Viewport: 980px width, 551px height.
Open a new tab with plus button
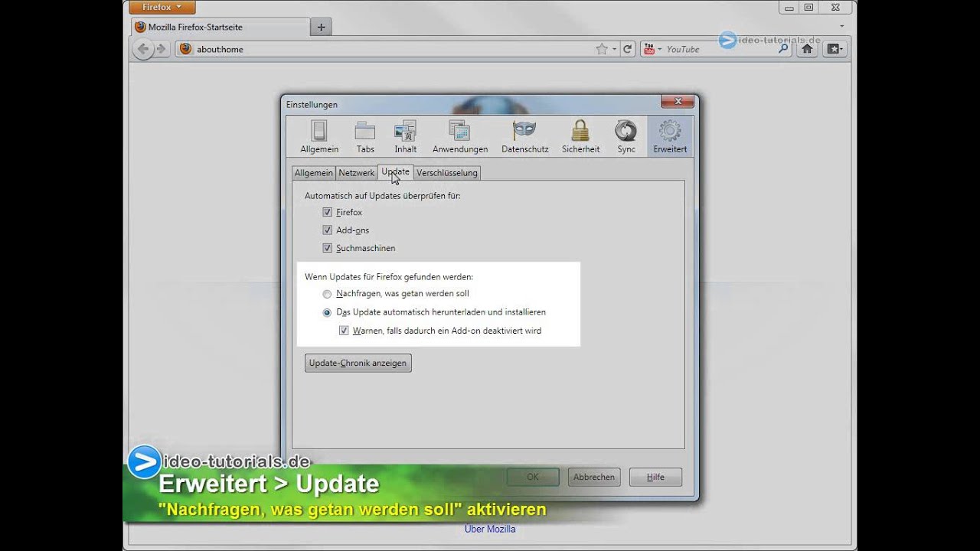click(321, 27)
